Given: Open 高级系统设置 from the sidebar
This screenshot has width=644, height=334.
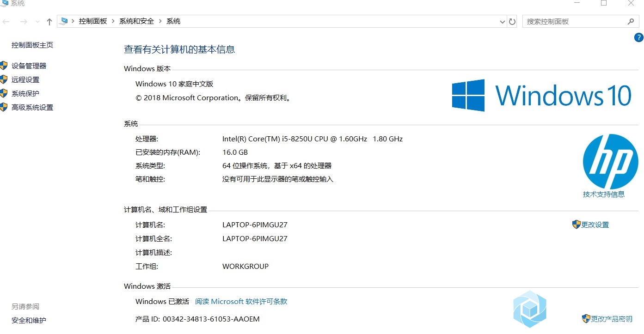Looking at the screenshot, I should pos(32,107).
